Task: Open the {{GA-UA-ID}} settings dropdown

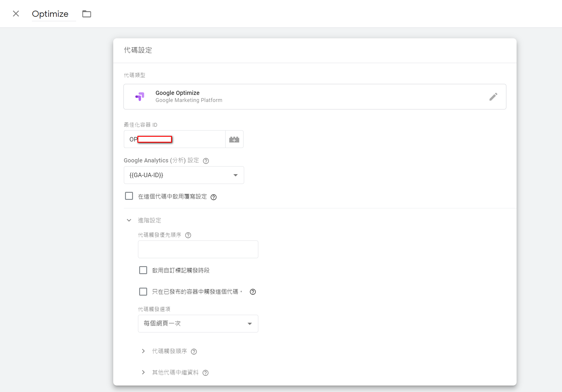Action: 184,175
